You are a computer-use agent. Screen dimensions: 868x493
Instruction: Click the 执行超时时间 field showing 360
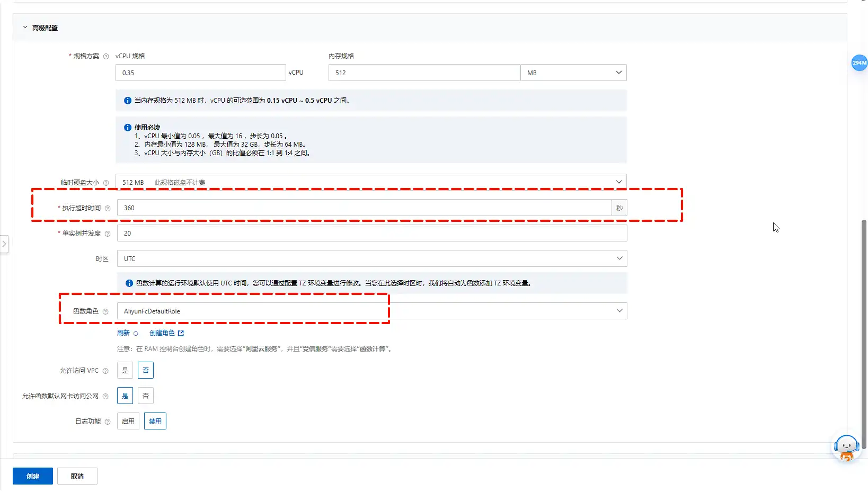[364, 208]
